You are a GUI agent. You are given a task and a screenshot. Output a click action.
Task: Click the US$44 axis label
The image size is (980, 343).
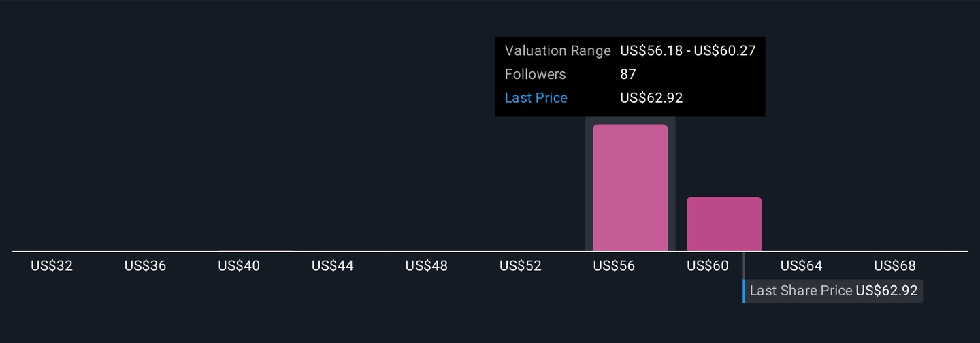click(x=333, y=266)
